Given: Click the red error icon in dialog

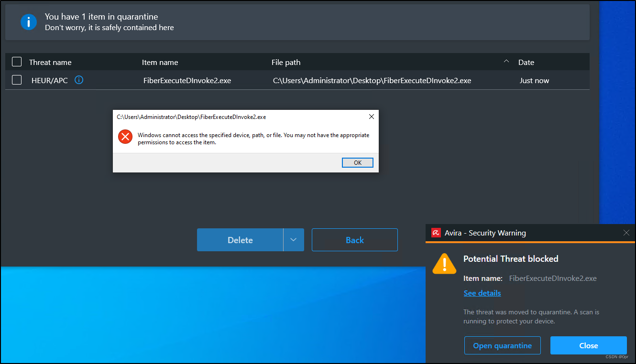Looking at the screenshot, I should [125, 137].
